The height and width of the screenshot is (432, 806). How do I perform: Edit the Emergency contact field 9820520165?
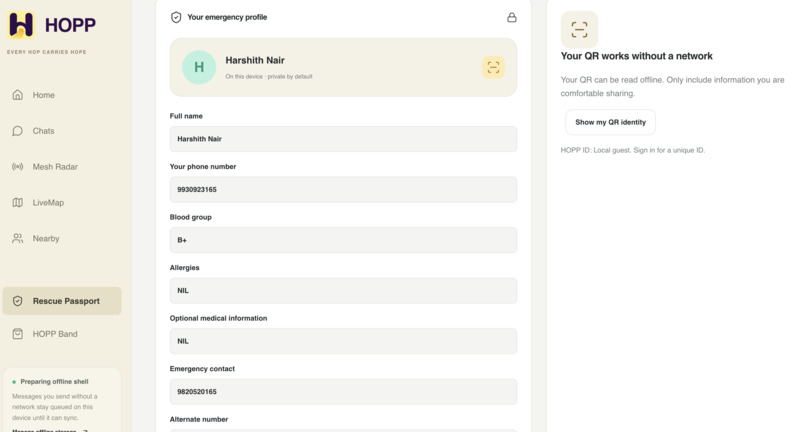pos(343,391)
